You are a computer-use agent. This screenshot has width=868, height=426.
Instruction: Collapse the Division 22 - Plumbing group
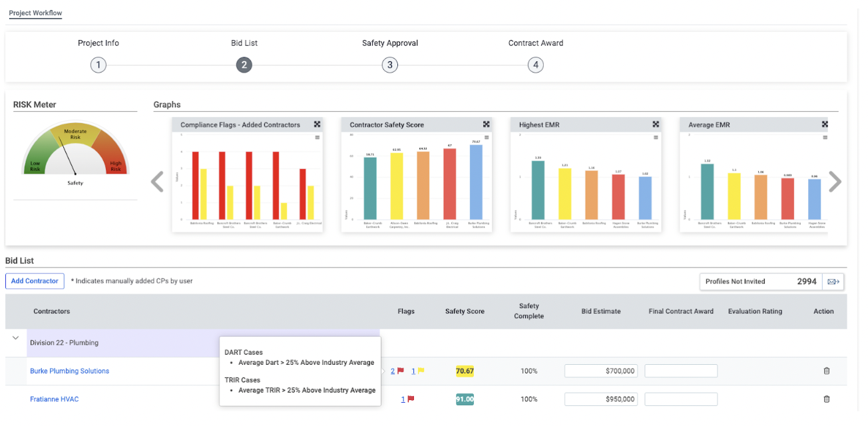pyautogui.click(x=15, y=338)
